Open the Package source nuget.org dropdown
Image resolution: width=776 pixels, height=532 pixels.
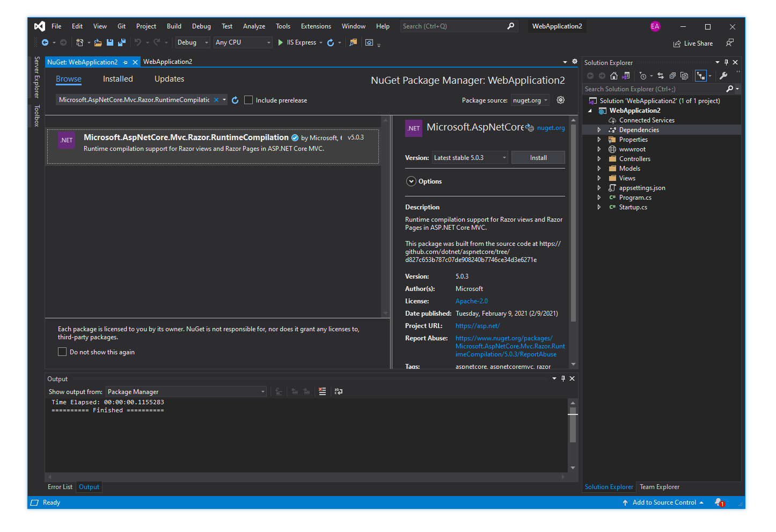click(530, 100)
